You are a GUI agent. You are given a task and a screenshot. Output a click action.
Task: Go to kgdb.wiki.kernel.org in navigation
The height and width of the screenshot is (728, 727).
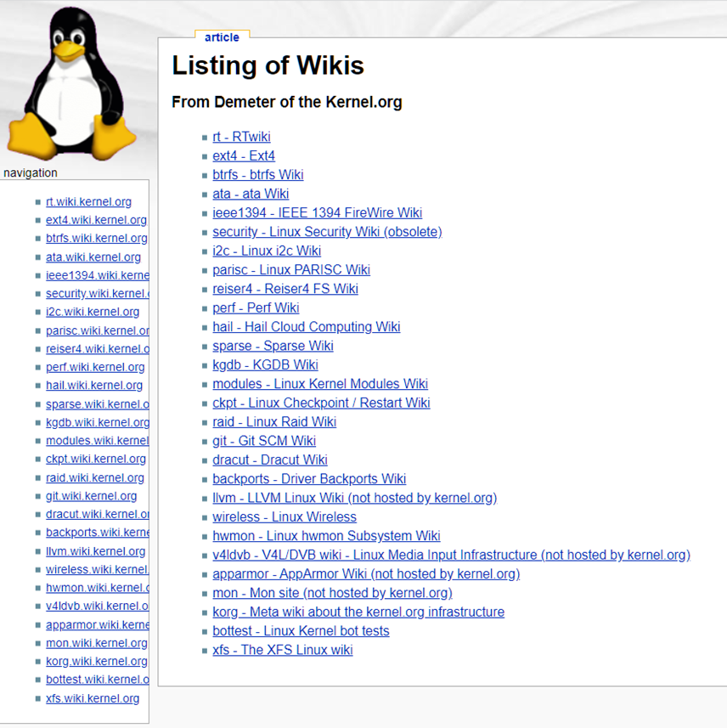[x=98, y=422]
